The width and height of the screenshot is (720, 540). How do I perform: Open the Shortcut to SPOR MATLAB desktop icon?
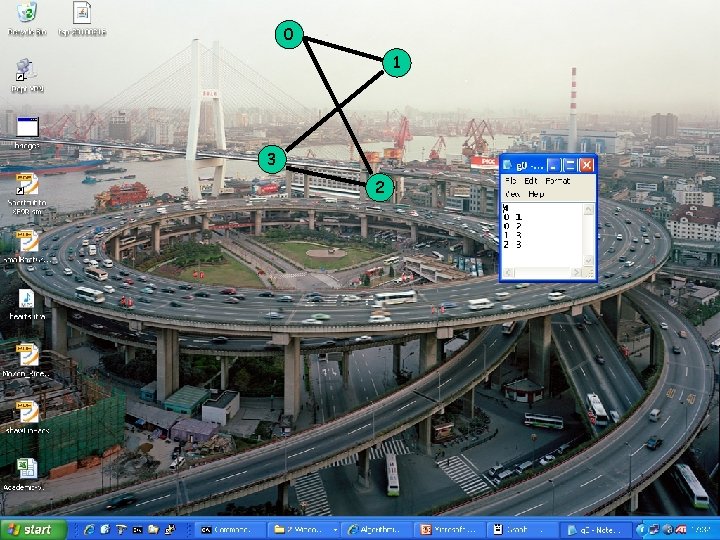pos(28,184)
